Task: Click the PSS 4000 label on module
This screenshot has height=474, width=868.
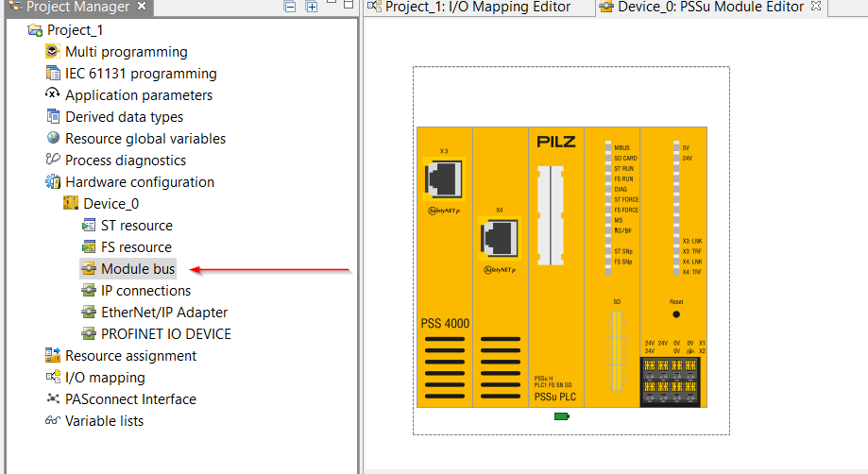Action: coord(445,324)
